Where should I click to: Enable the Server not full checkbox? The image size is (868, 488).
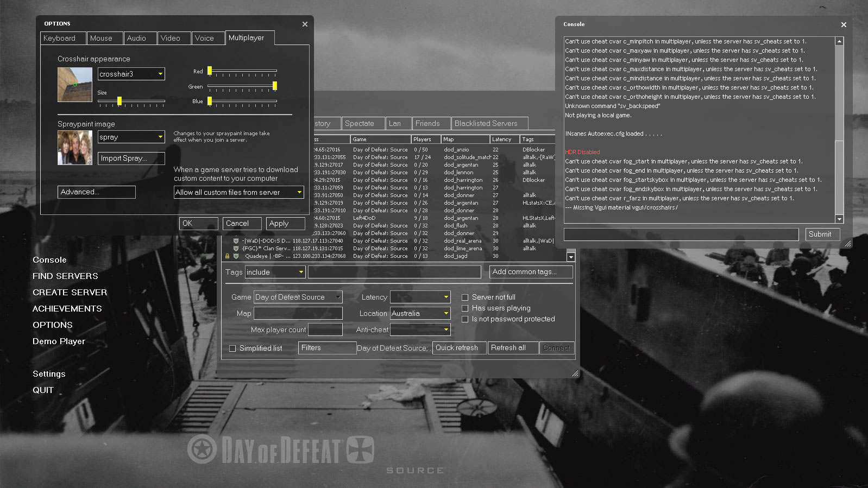coord(465,297)
